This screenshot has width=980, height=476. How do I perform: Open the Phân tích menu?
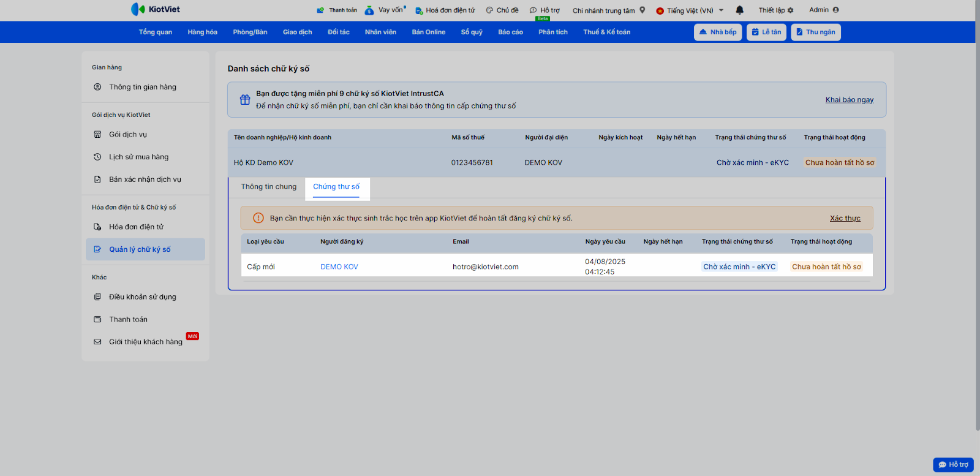(553, 32)
